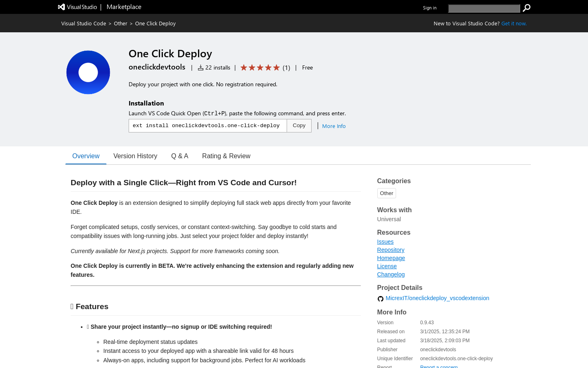This screenshot has height=368, width=588.
Task: Click the Free price label
Action: (x=307, y=67)
